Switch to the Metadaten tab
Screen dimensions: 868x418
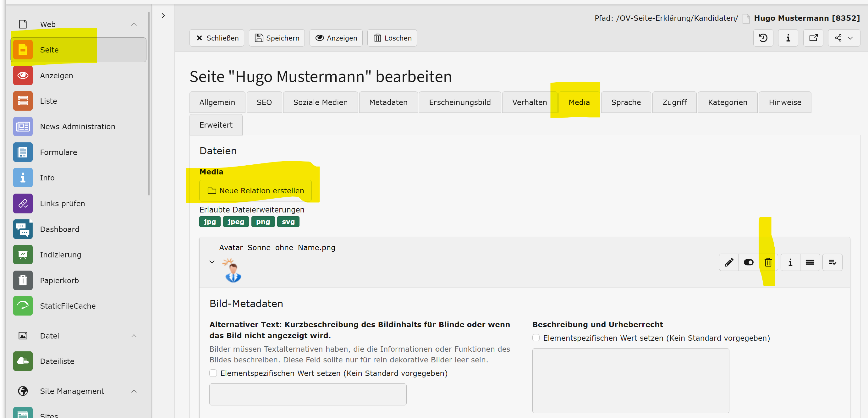coord(388,102)
